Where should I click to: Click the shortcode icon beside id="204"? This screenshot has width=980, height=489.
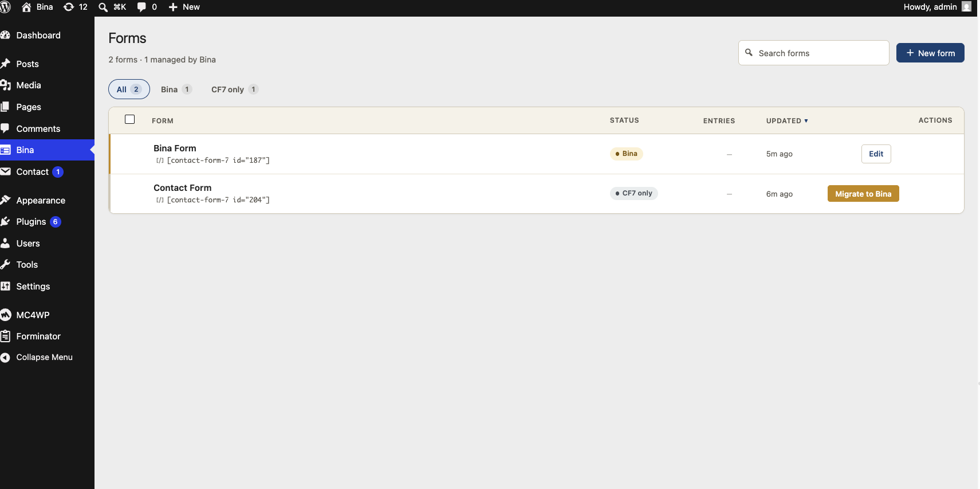160,200
